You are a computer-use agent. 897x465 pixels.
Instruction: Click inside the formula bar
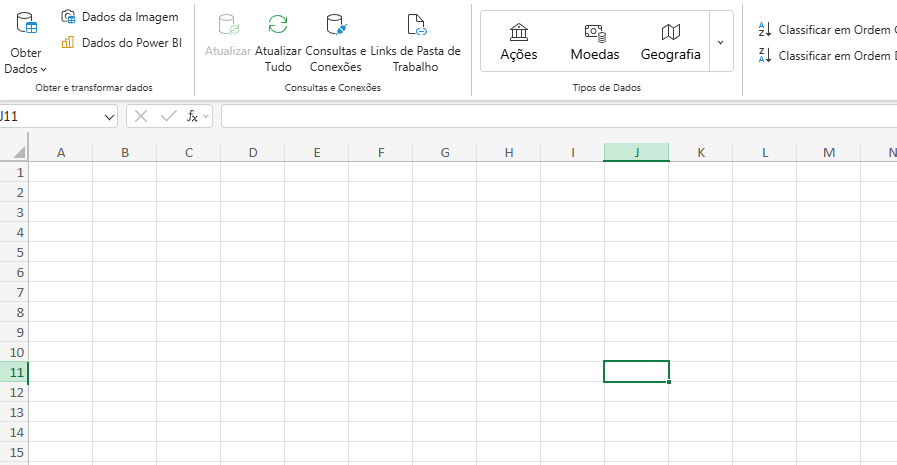pyautogui.click(x=559, y=117)
